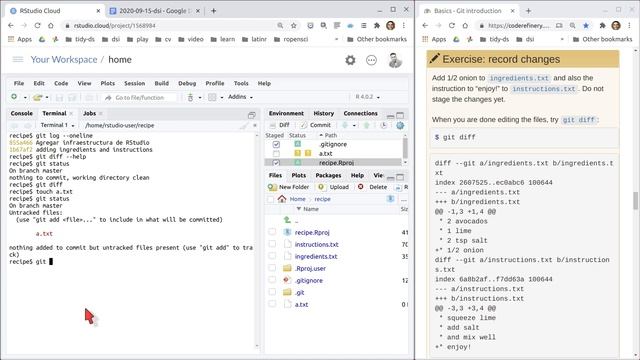Check the box next to instructions.txt

[x=272, y=244]
